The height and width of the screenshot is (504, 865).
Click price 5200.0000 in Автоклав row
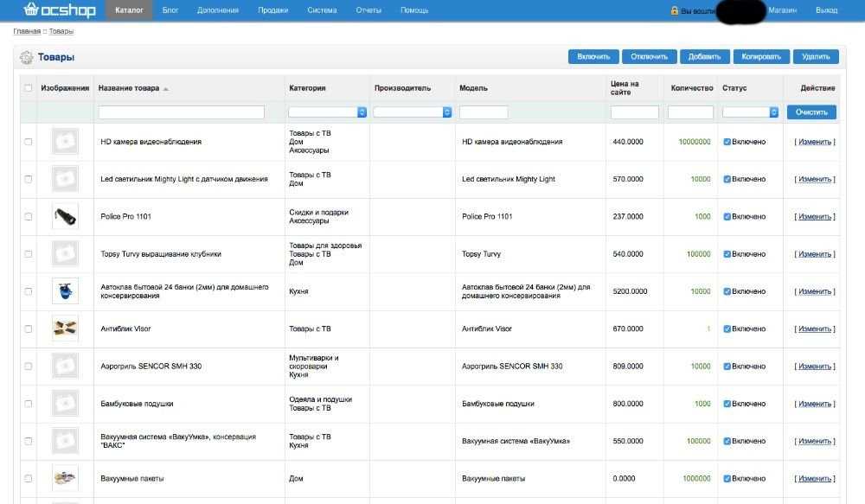click(x=630, y=291)
